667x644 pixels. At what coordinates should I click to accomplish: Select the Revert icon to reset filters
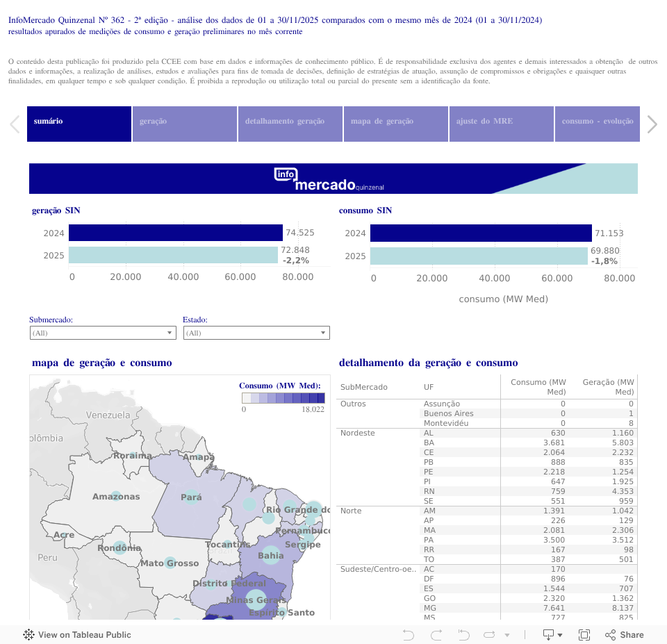pos(463,634)
